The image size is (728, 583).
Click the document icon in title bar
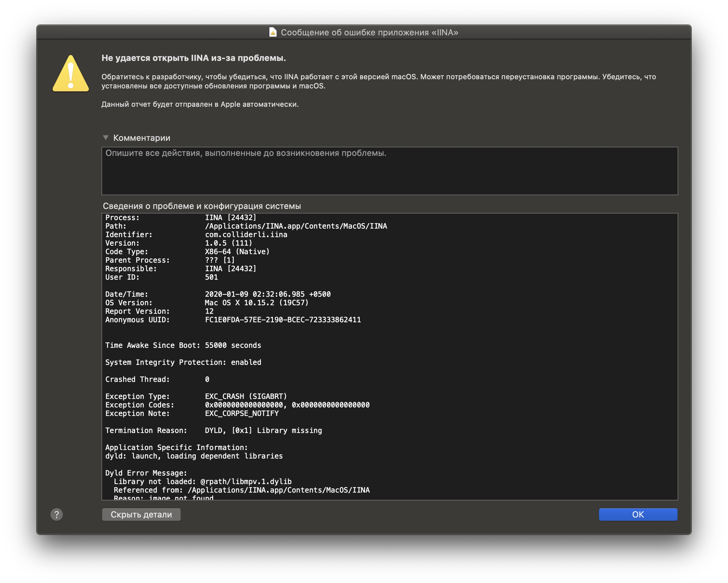tap(273, 32)
